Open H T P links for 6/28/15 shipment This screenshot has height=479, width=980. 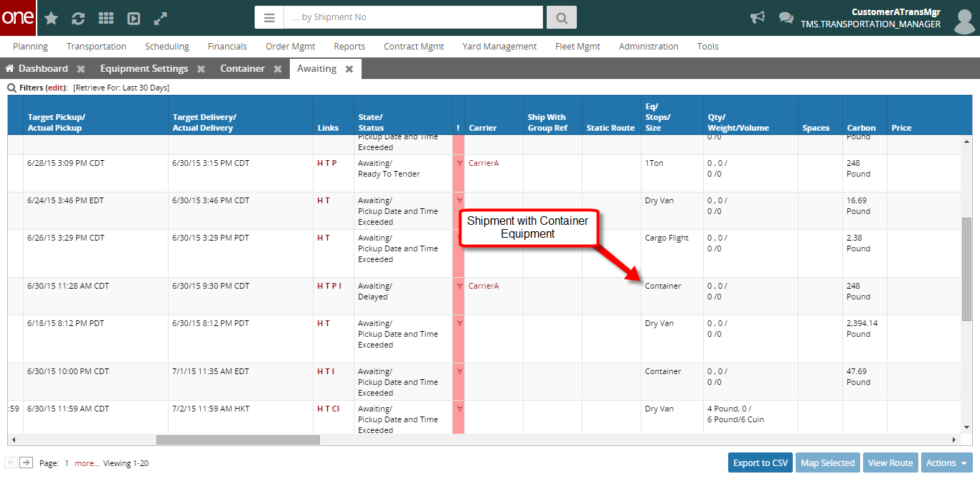(x=326, y=163)
